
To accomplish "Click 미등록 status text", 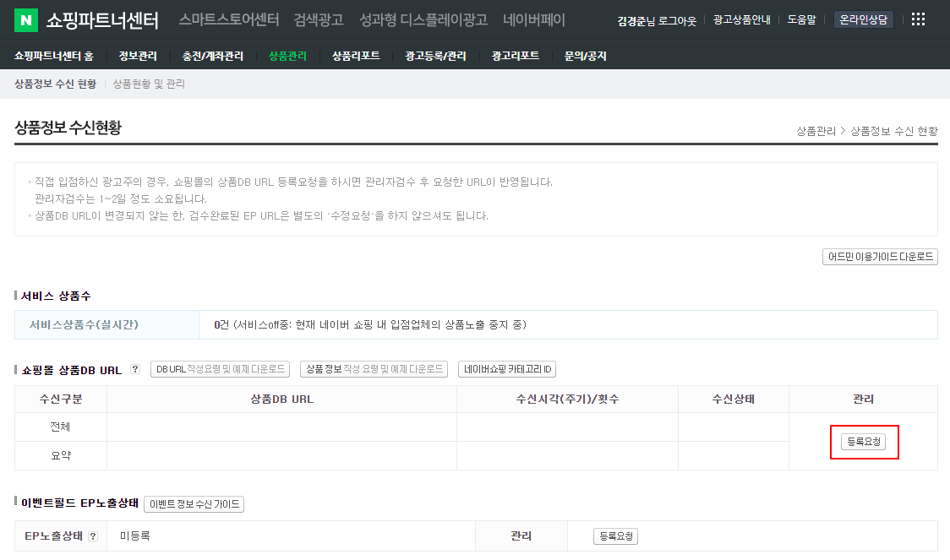I will pos(135,536).
